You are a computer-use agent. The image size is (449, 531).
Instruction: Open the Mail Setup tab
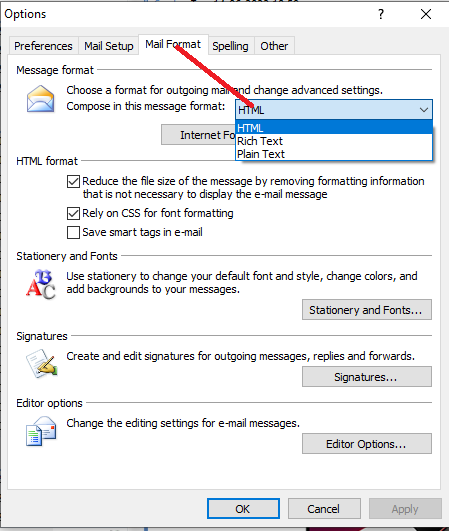coord(109,46)
